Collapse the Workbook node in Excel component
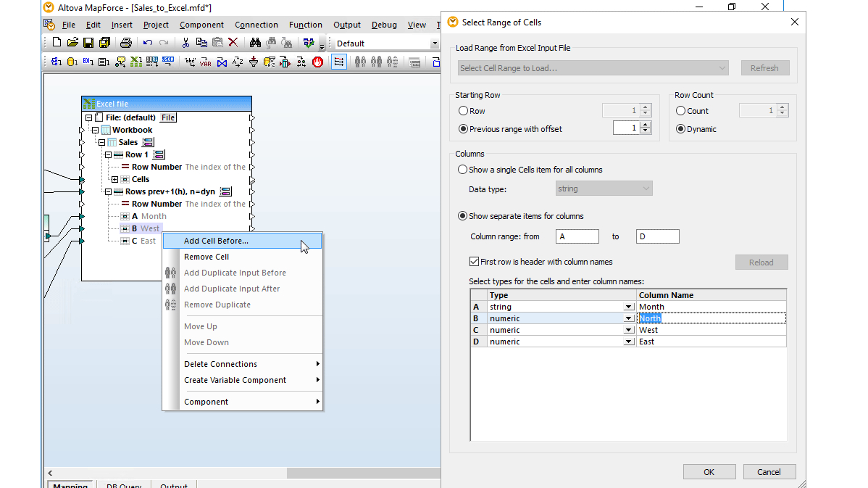The image size is (868, 488). (95, 130)
